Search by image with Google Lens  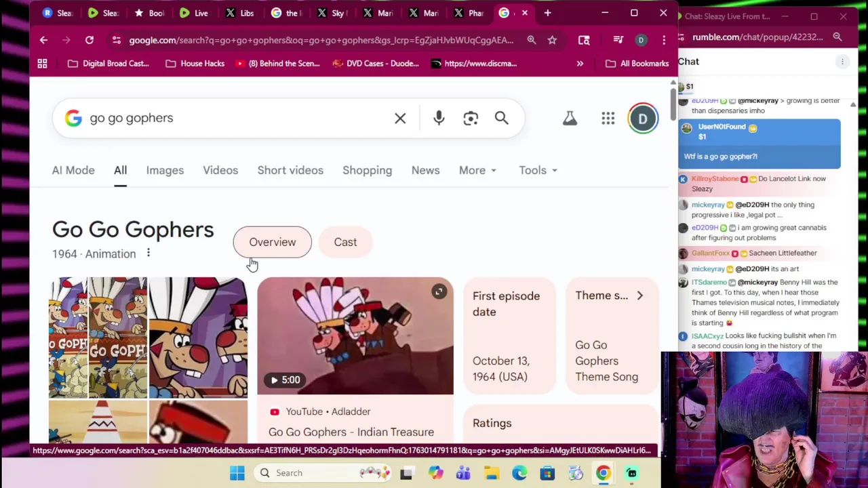[x=471, y=119]
